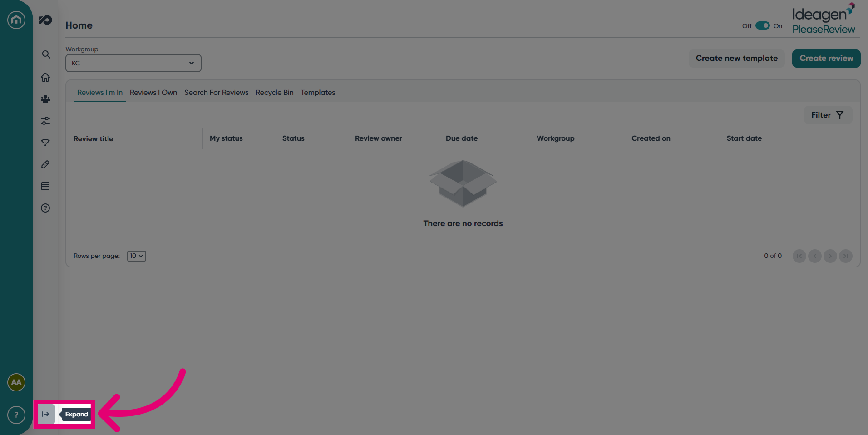This screenshot has height=435, width=868.
Task: Open the search magnifier icon
Action: (46, 54)
